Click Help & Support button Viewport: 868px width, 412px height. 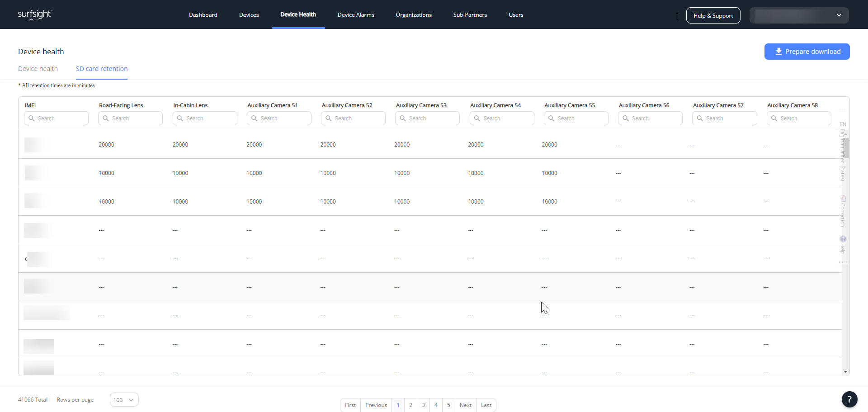point(713,15)
